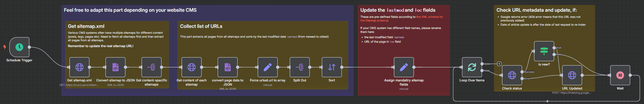This screenshot has height=104, width=644.
Task: Select the convert page data to JSON node
Action: [x=228, y=67]
